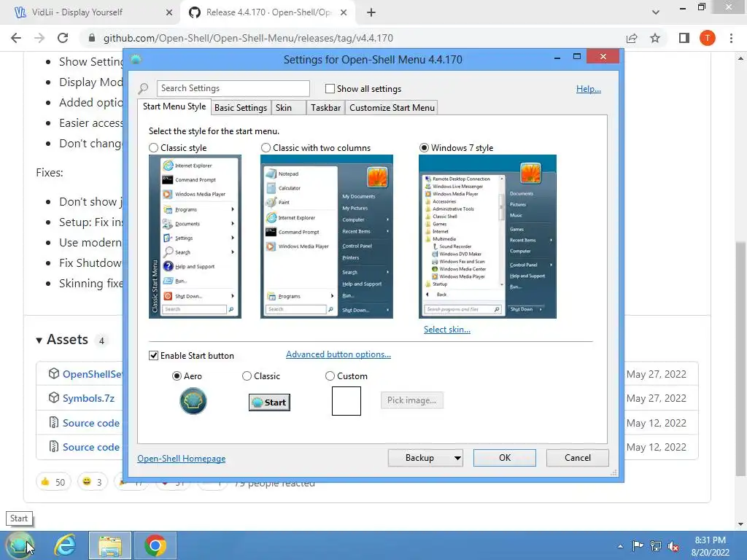Click the thumbs up reaction 50
The height and width of the screenshot is (560, 747).
tap(53, 482)
